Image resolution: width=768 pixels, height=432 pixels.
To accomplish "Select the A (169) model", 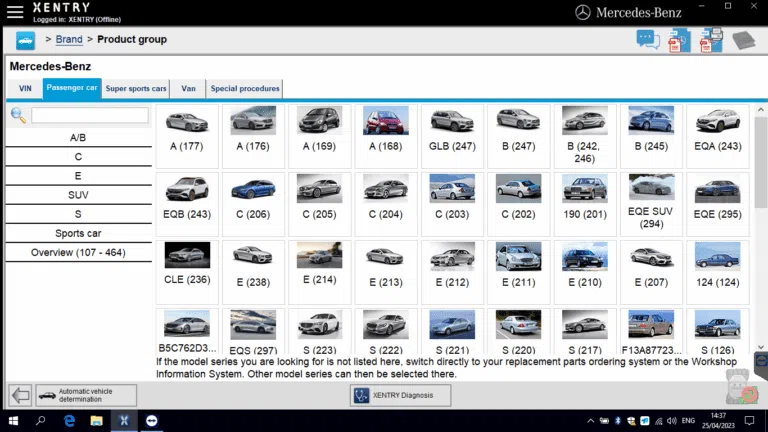I will click(x=319, y=136).
